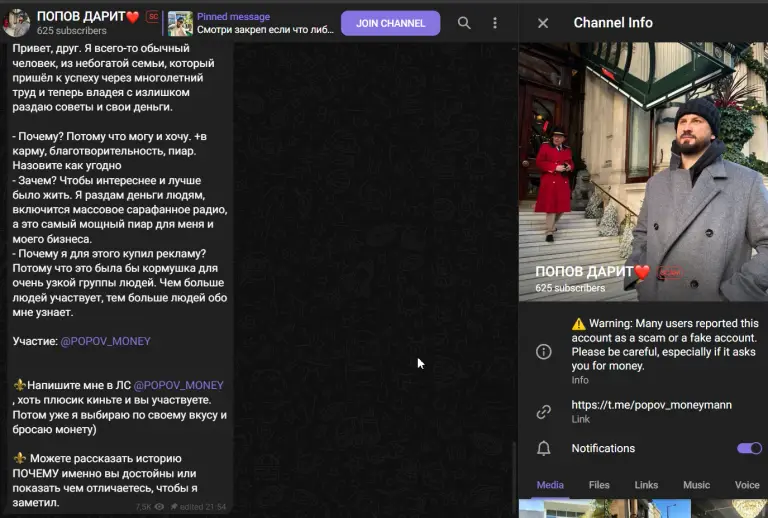This screenshot has width=768, height=518.
Task: Click the pin icon near edited timestamp
Action: [x=173, y=507]
